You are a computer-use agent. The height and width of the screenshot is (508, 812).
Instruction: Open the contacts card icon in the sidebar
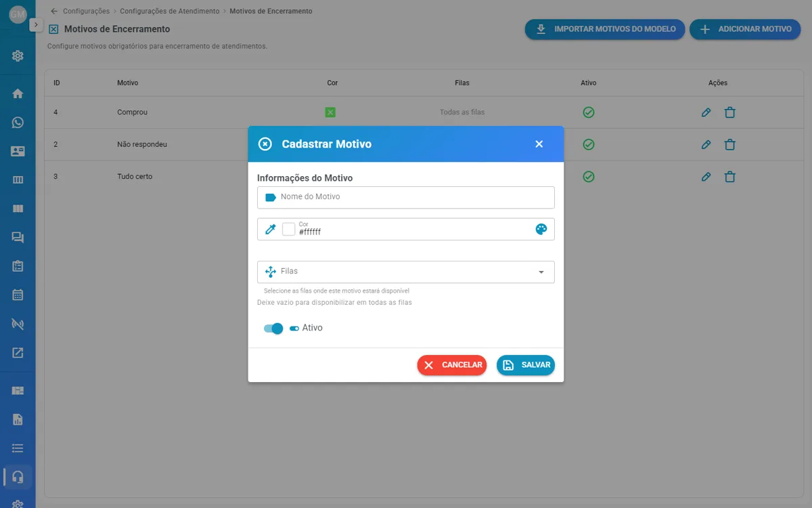click(18, 151)
